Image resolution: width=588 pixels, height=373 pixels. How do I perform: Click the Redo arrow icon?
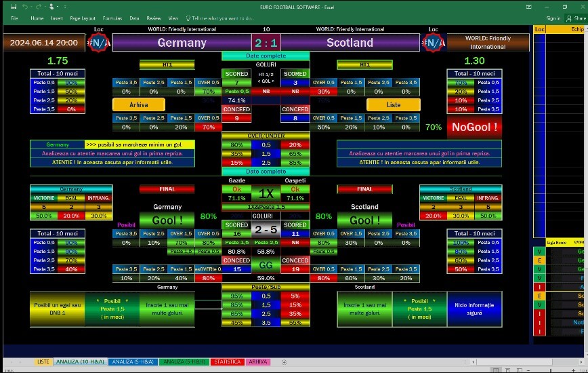38,7
